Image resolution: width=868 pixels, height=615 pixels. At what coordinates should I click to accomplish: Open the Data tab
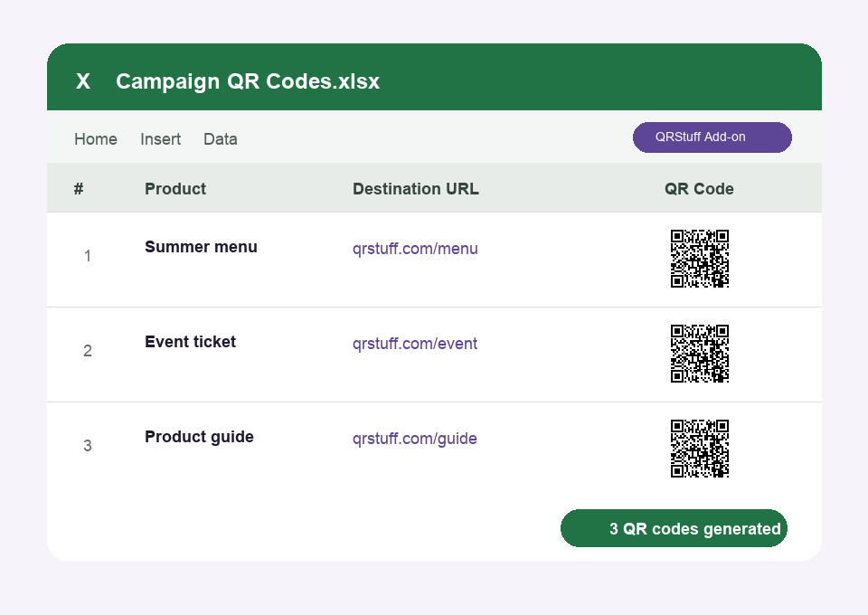[x=221, y=139]
